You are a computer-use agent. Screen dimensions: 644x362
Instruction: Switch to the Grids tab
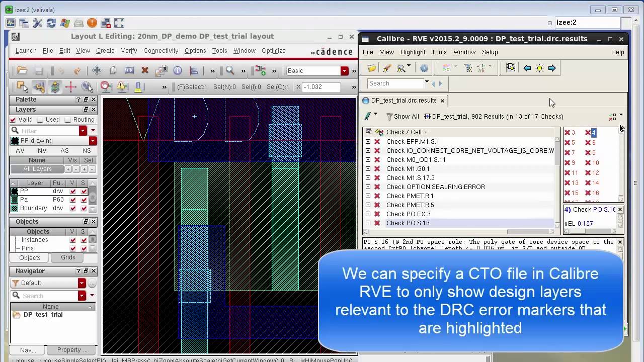click(68, 257)
